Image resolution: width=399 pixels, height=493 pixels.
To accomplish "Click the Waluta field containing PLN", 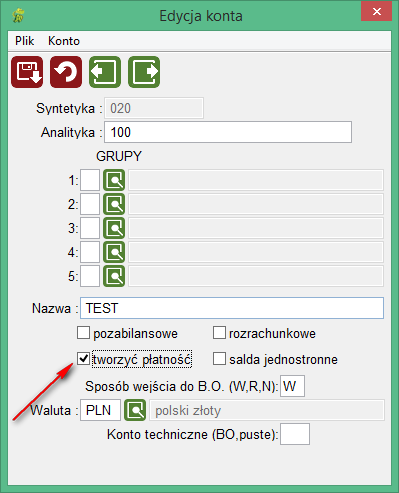I will (100, 410).
